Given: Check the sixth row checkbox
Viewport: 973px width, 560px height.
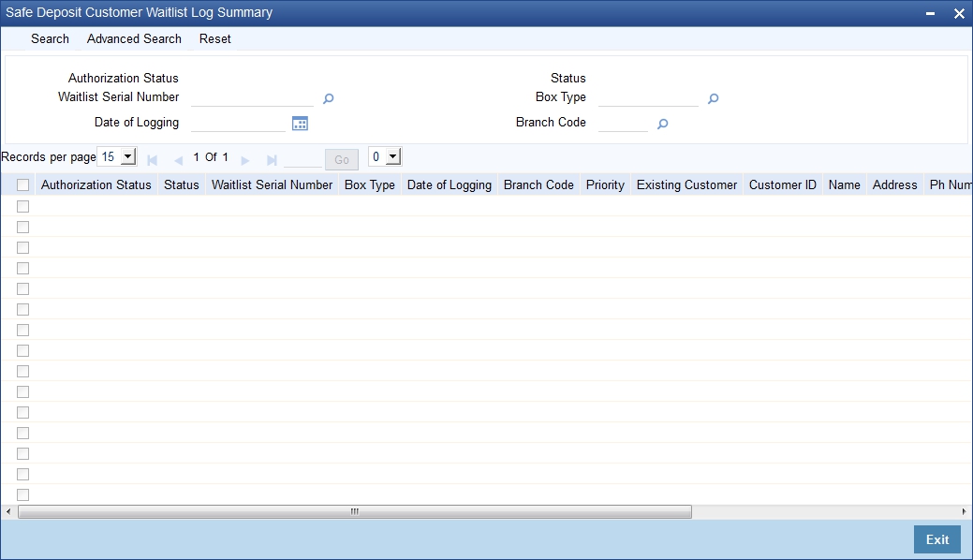Looking at the screenshot, I should [23, 309].
